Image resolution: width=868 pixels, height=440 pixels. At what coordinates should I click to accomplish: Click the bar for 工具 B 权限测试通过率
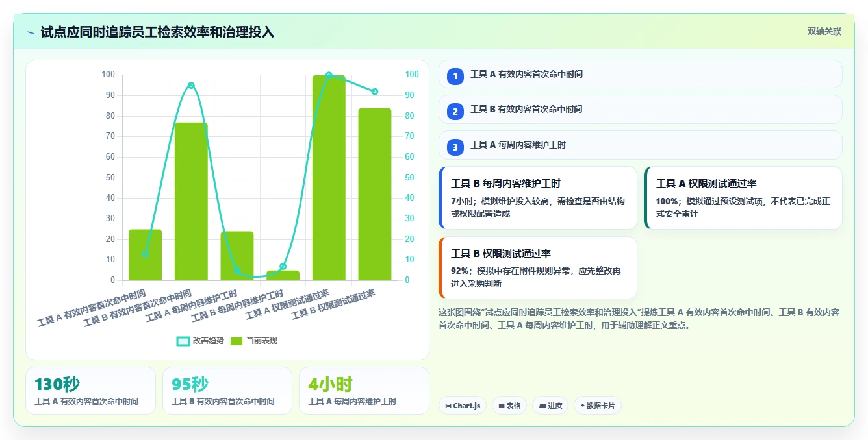click(375, 194)
